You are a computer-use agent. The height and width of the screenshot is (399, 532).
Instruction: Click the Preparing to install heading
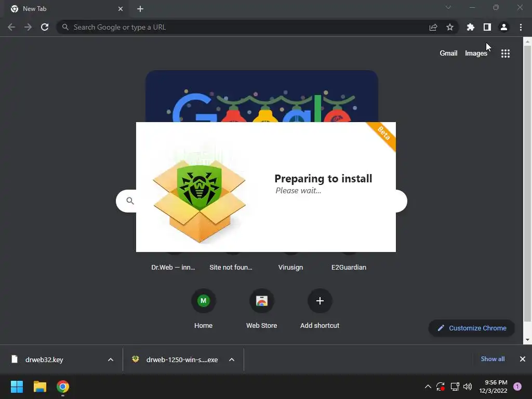pos(323,178)
